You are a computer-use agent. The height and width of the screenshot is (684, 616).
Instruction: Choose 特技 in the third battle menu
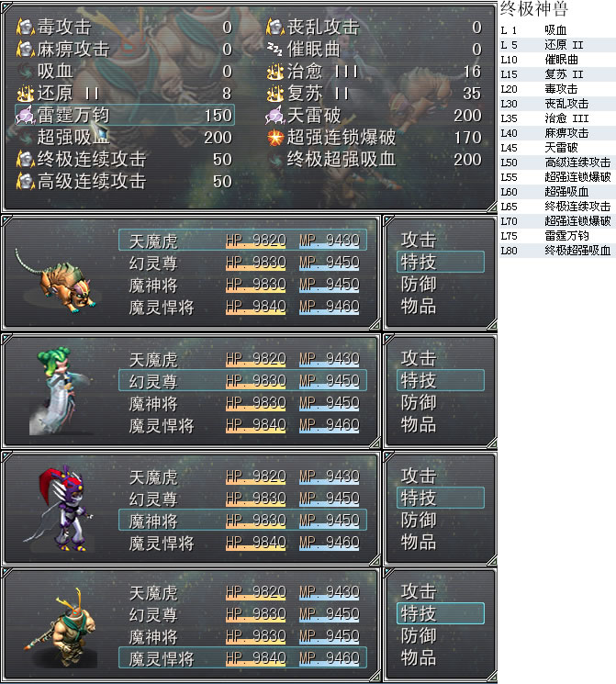point(440,498)
